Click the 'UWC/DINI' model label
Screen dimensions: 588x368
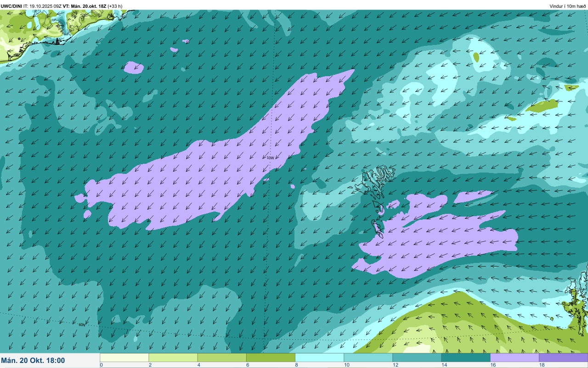(11, 6)
